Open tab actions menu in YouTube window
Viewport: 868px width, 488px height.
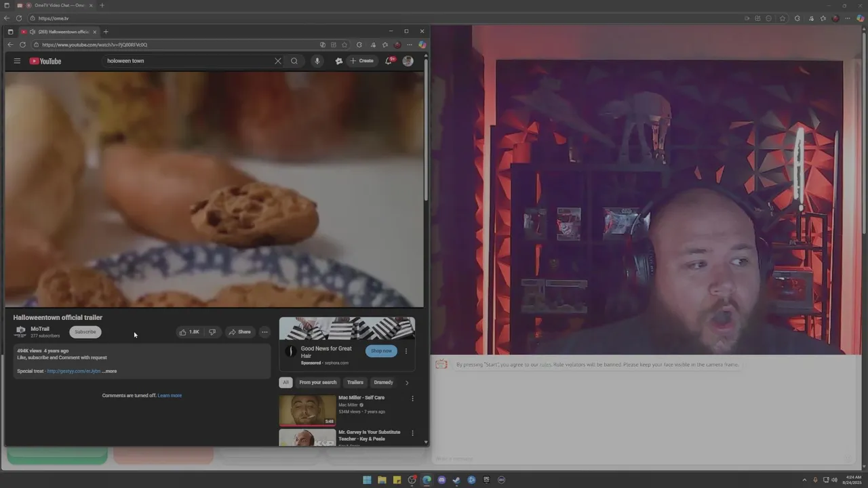pyautogui.click(x=10, y=32)
